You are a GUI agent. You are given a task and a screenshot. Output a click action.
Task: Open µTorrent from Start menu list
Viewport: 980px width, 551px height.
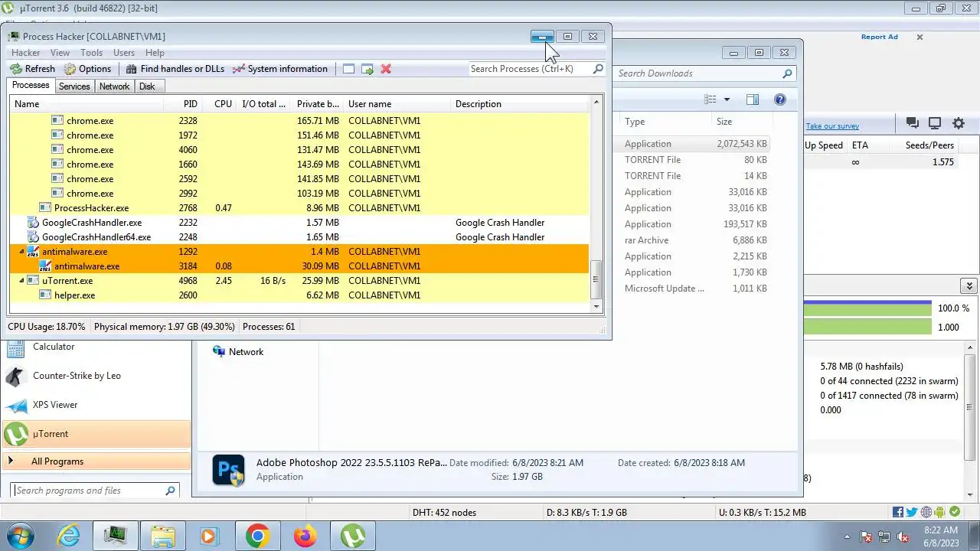pyautogui.click(x=96, y=434)
